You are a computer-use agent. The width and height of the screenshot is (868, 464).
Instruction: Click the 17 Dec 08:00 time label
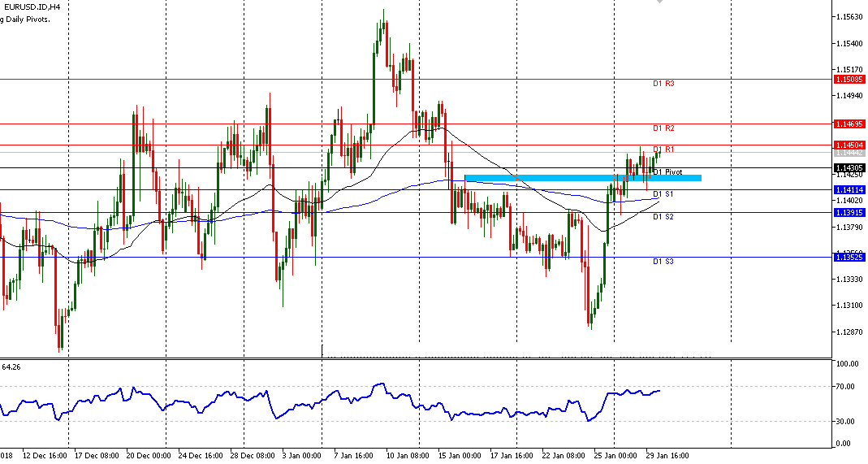[97, 456]
